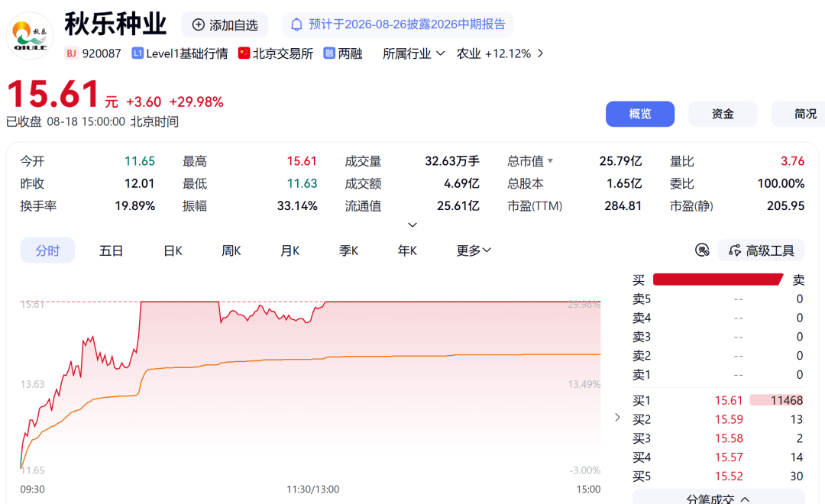This screenshot has width=825, height=504.
Task: Click the red buy/sell ratio bar
Action: pos(717,279)
